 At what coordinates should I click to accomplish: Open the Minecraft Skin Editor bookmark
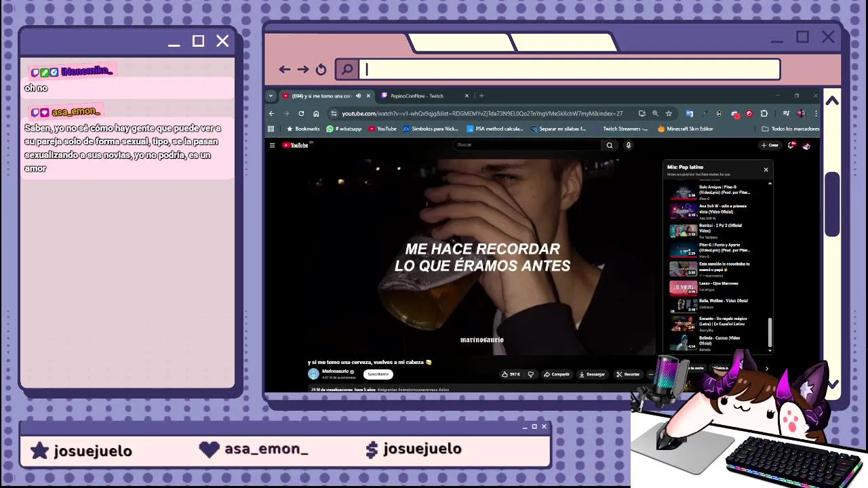pos(685,129)
